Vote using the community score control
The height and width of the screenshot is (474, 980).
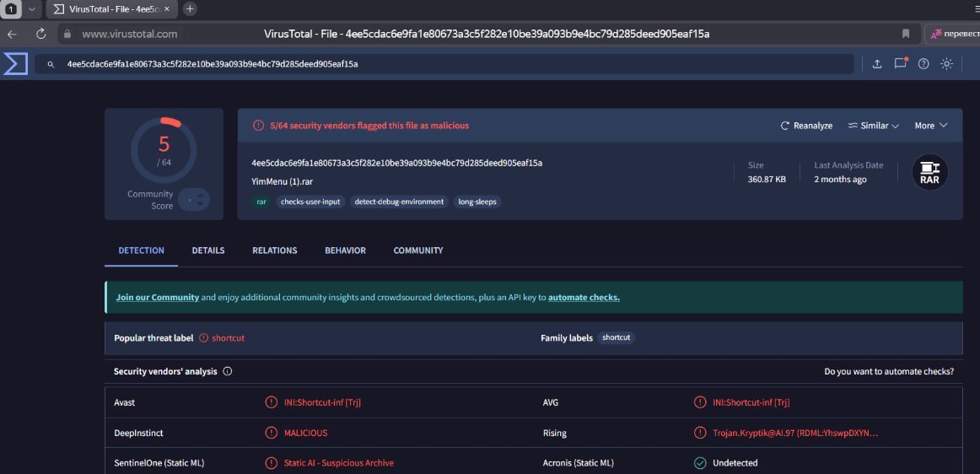[x=194, y=200]
